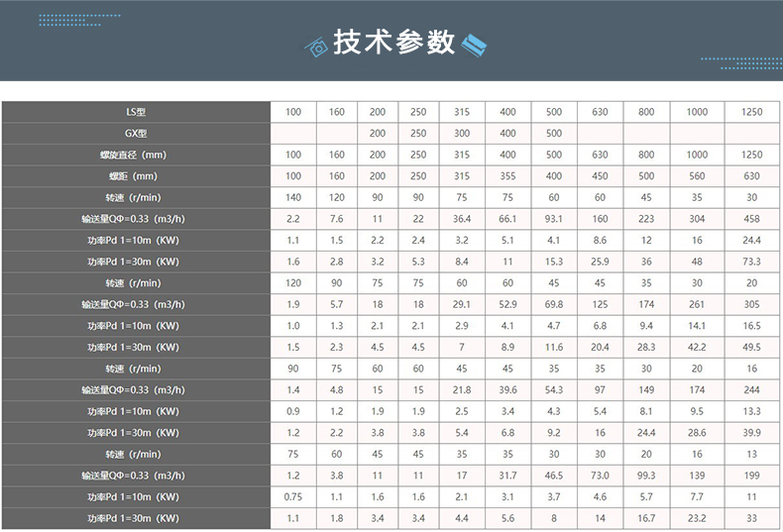The image size is (783, 532).
Task: Click the 输送量 cell showing 39.6
Action: tap(507, 390)
